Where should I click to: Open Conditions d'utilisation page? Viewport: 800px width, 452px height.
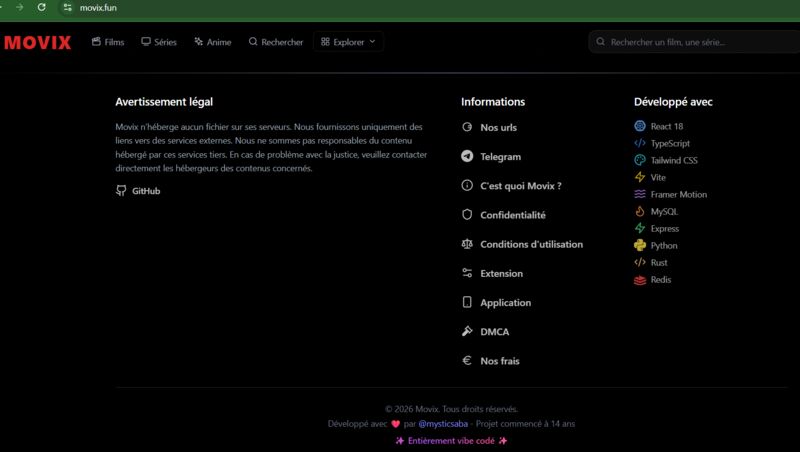(522, 244)
